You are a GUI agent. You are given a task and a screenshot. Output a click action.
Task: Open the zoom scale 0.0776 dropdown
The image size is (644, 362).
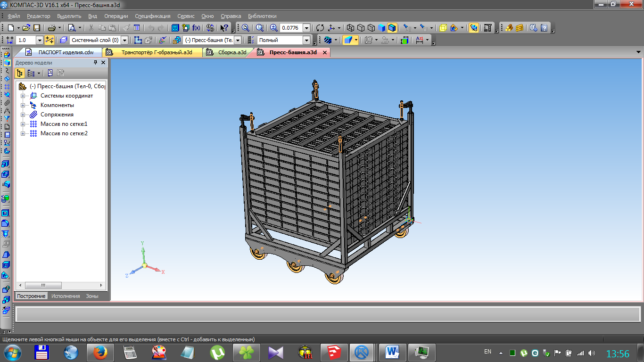[x=306, y=28]
